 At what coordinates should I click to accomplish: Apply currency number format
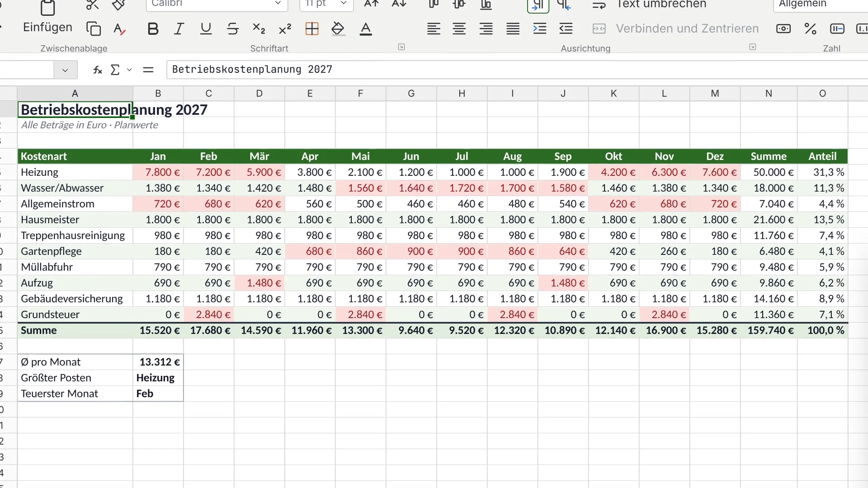click(783, 29)
